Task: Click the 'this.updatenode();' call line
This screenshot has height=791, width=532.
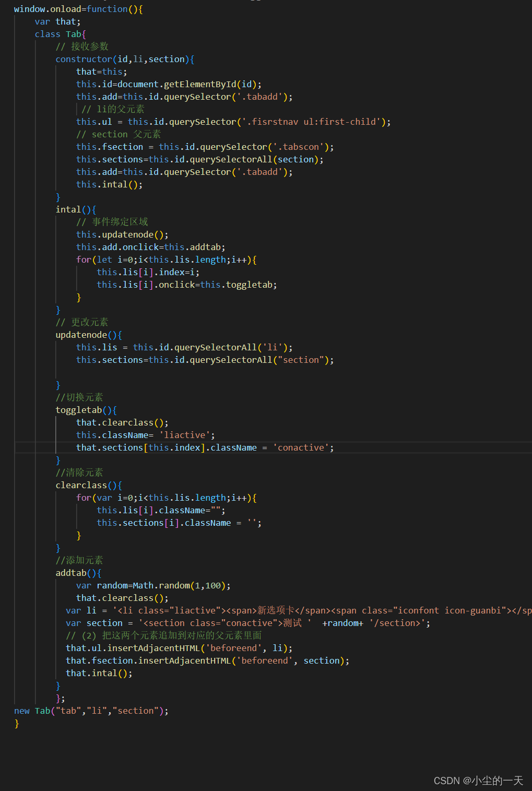Action: [x=122, y=234]
